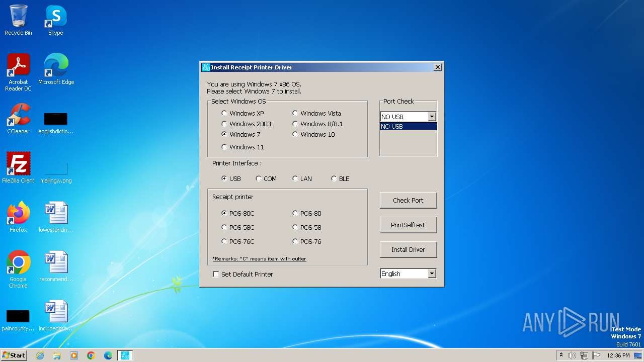Open the Action Center flag icon

(596, 355)
